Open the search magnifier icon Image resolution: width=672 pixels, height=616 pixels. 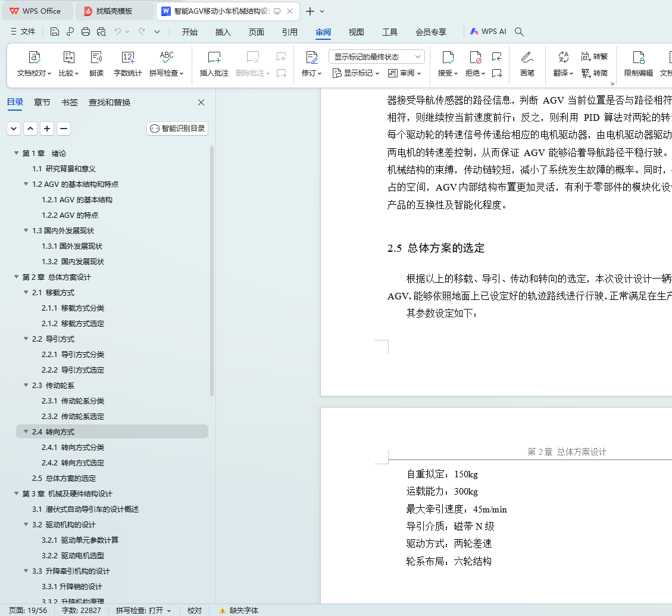(519, 32)
